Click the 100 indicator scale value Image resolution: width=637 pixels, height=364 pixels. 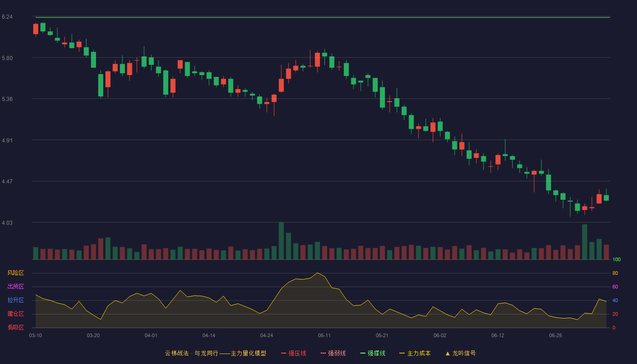[x=617, y=260]
